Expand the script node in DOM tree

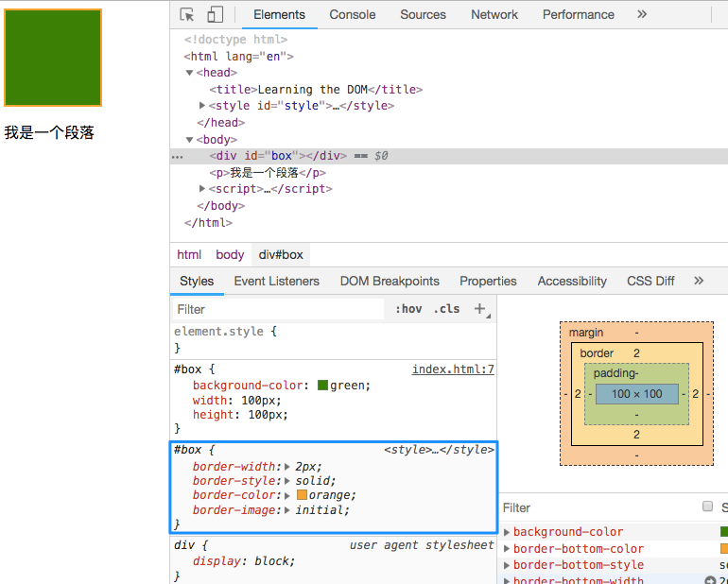[202, 189]
